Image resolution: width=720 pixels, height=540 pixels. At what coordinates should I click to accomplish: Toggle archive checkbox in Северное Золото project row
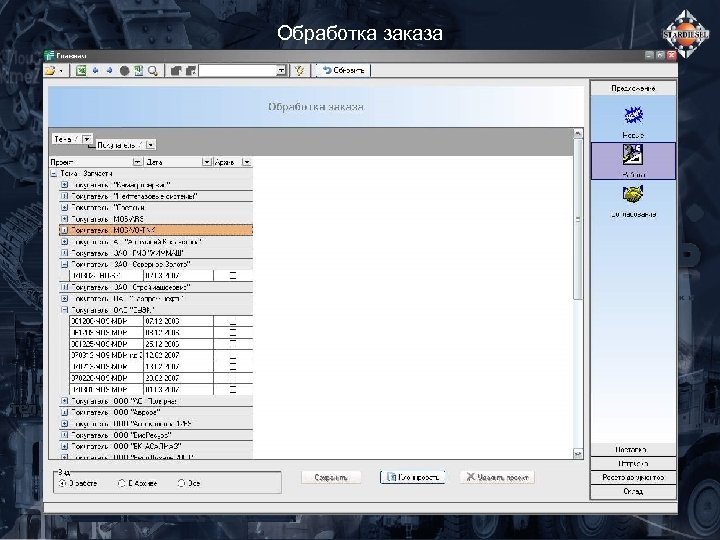pos(233,276)
